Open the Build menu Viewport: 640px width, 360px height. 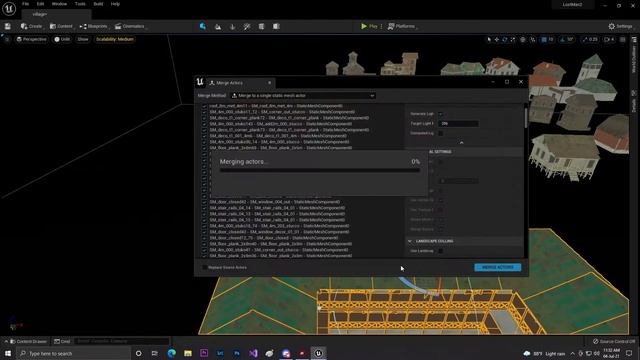click(x=98, y=4)
